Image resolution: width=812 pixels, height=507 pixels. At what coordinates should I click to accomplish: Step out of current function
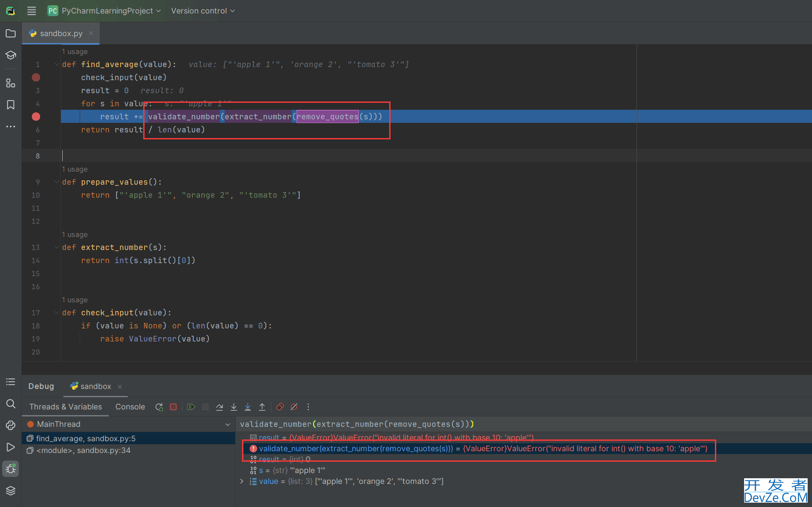click(262, 407)
